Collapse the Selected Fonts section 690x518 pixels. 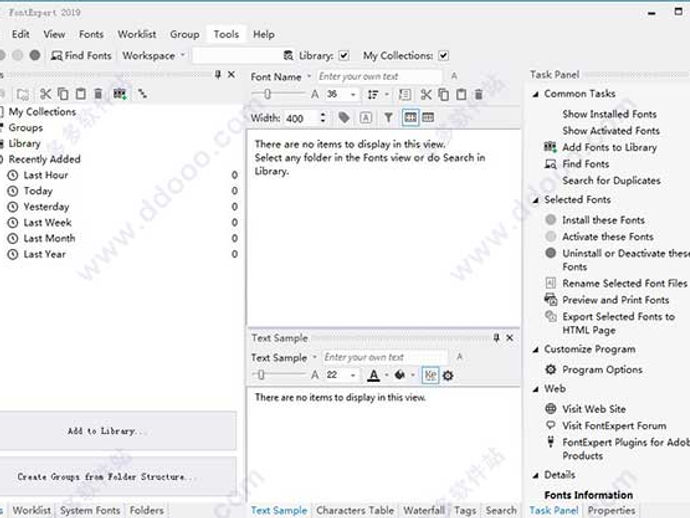pyautogui.click(x=536, y=200)
